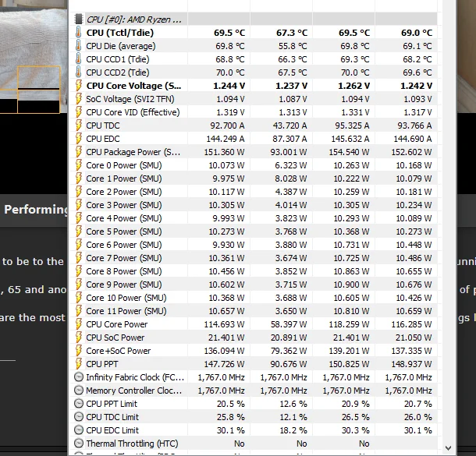Select the Core 1 Power (SMU) label
This screenshot has height=456, width=476.
coord(124,179)
